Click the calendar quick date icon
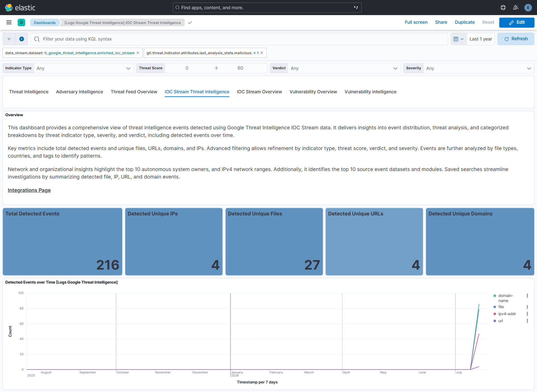537x392 pixels. pos(459,39)
